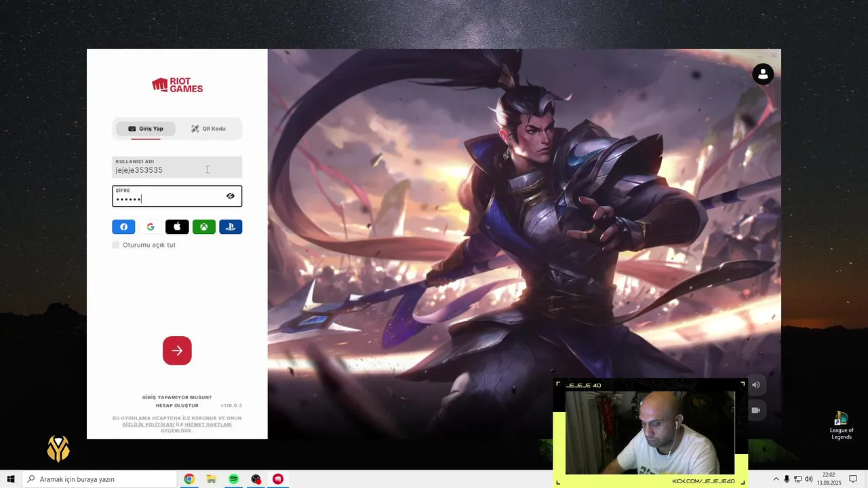Viewport: 868px width, 488px height.
Task: Open the account profile icon over the artwork
Action: (x=763, y=74)
